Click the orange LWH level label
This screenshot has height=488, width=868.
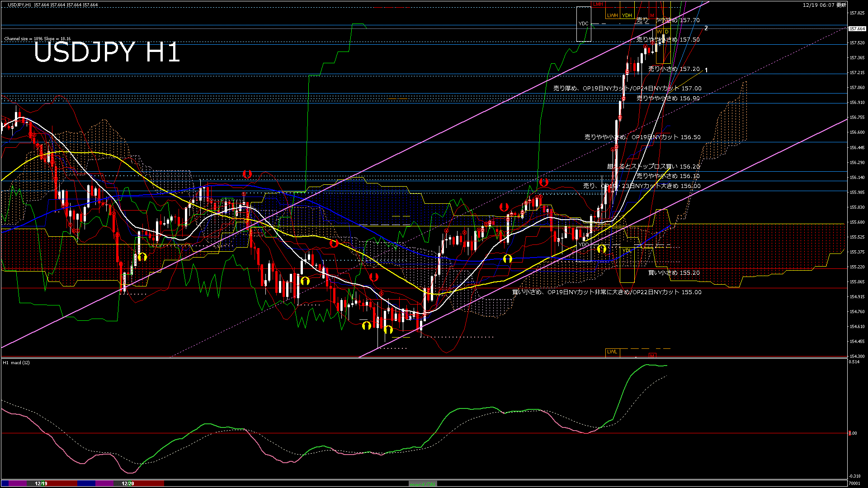click(612, 15)
